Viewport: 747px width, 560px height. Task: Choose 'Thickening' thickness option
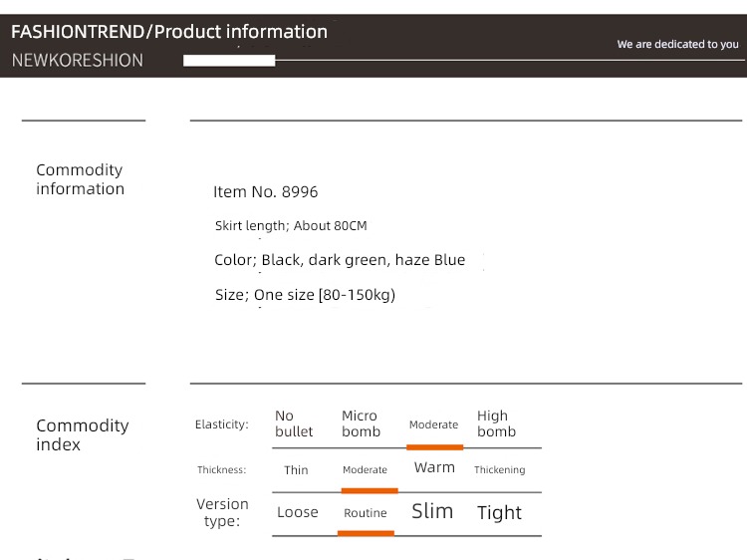pyautogui.click(x=500, y=470)
